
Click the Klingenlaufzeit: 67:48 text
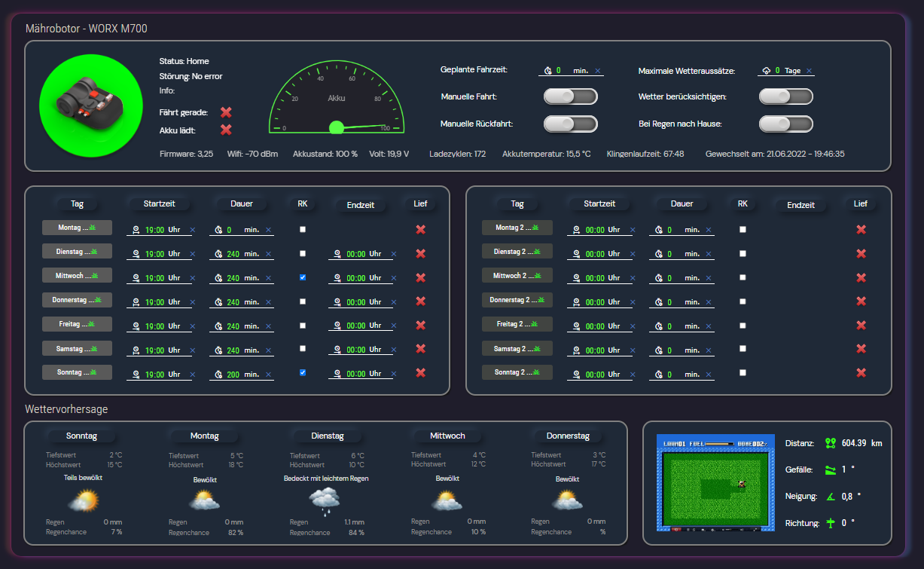pyautogui.click(x=645, y=154)
